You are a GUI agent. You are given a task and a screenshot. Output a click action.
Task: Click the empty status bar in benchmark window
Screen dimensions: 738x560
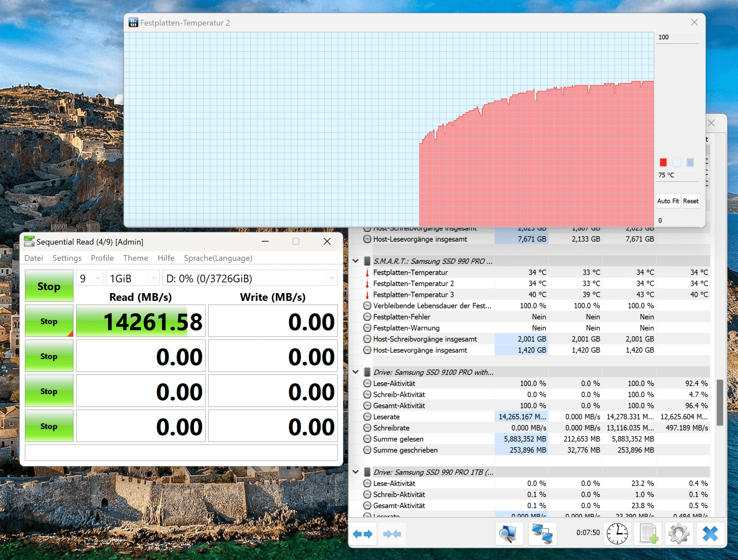pyautogui.click(x=181, y=452)
